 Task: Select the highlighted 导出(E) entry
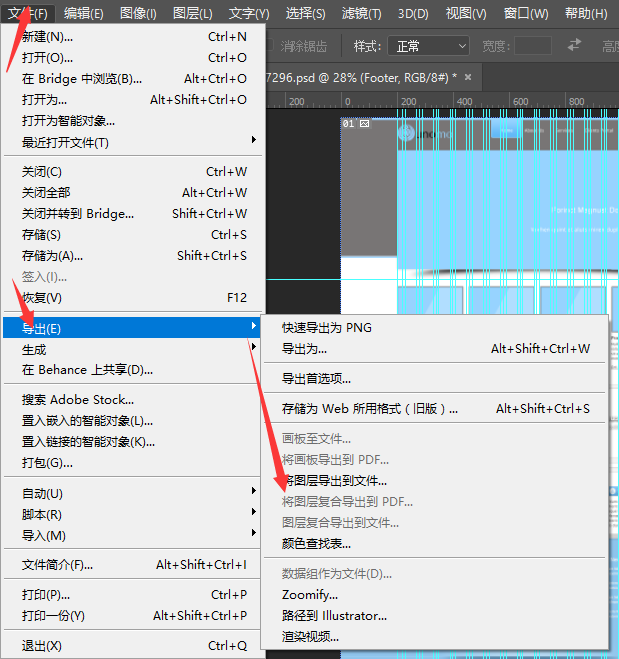(132, 328)
